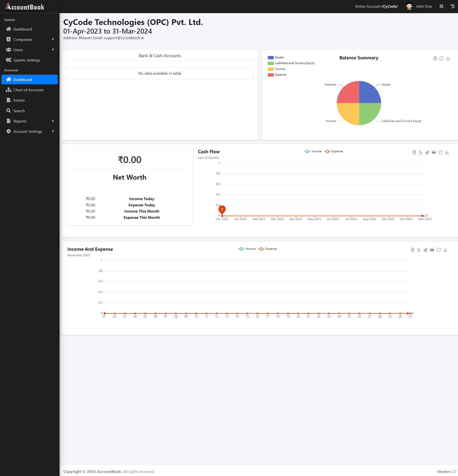Switch Cash Flow chart to bar view
Screen dimensions: 458x476
click(x=427, y=152)
